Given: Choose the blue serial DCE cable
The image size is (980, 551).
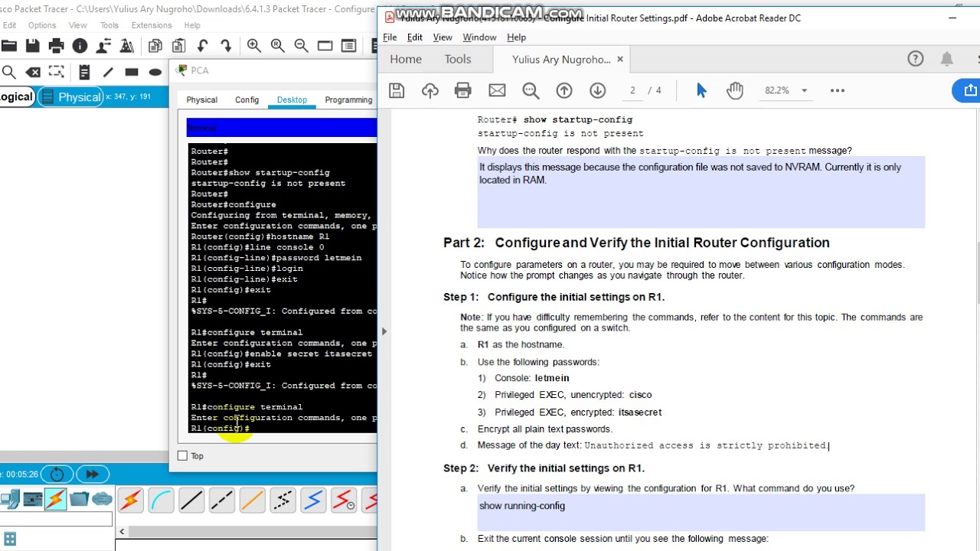Looking at the screenshot, I should (x=313, y=500).
